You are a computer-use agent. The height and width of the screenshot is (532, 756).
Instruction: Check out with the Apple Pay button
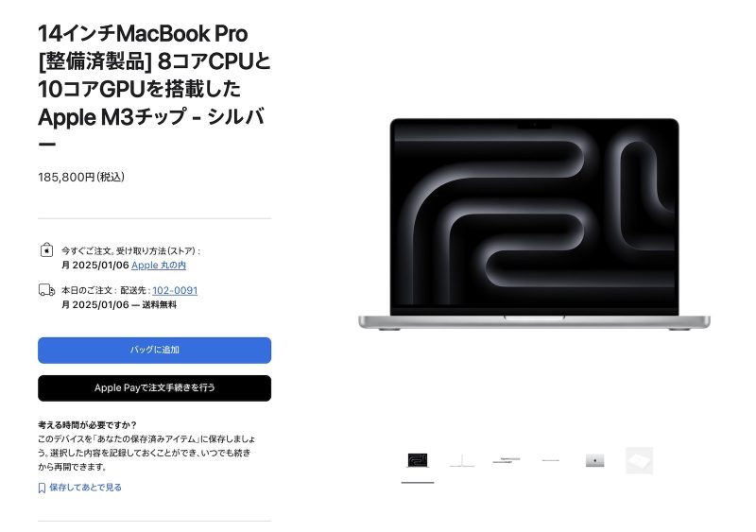click(154, 388)
